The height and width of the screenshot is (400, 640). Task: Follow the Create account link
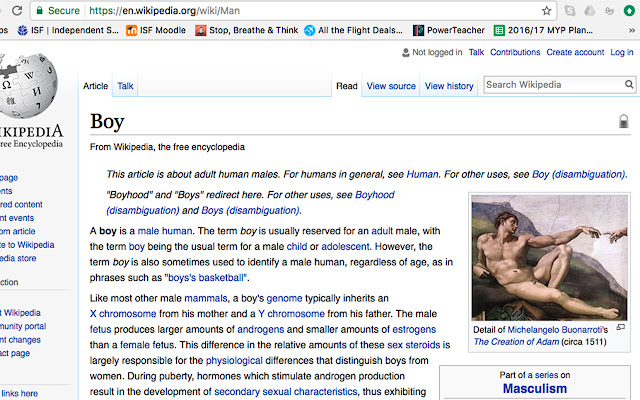point(575,52)
